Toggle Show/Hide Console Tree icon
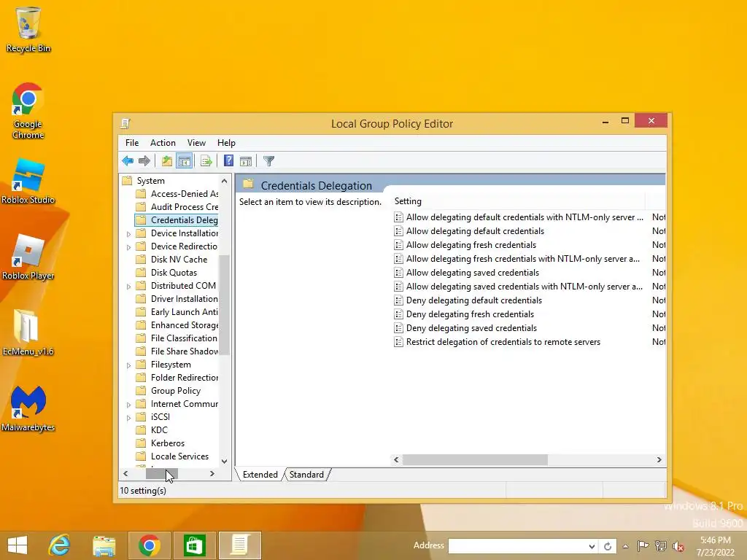 coord(185,161)
